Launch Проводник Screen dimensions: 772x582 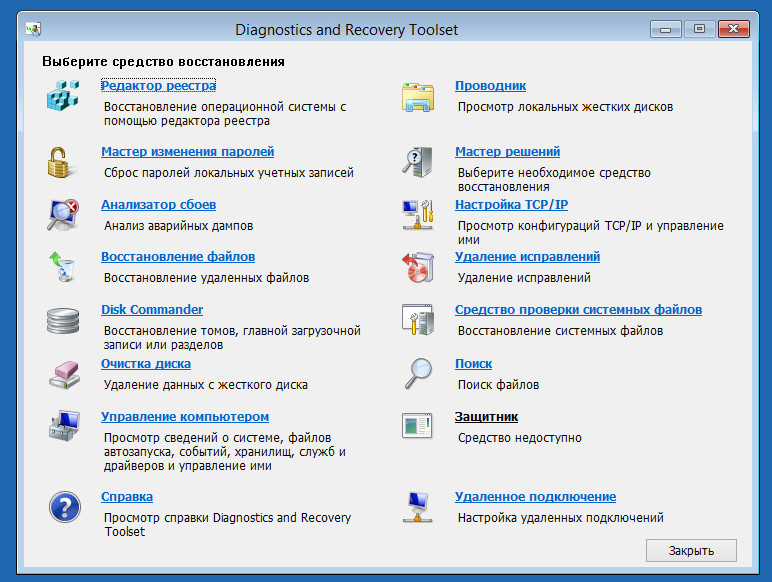click(x=490, y=86)
